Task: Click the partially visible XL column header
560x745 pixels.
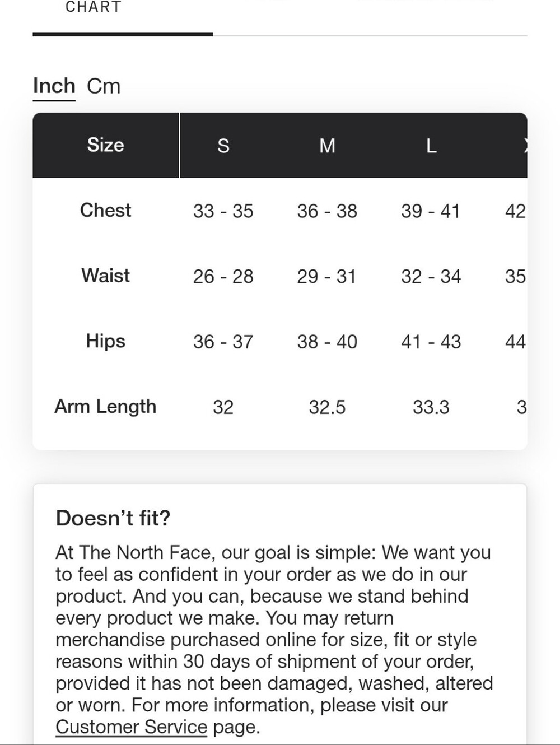Action: tap(525, 146)
